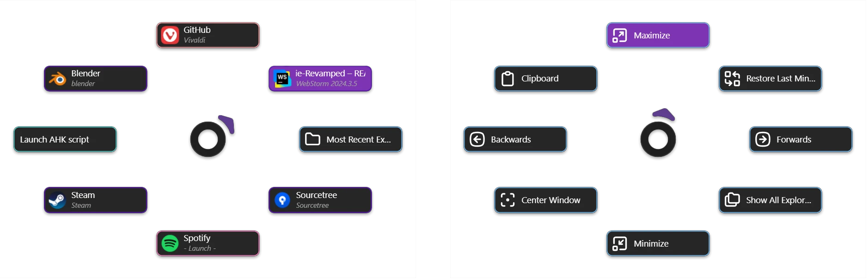Image resolution: width=868 pixels, height=279 pixels.
Task: Click the folder icon on Most Recent Ex...
Action: pos(313,139)
